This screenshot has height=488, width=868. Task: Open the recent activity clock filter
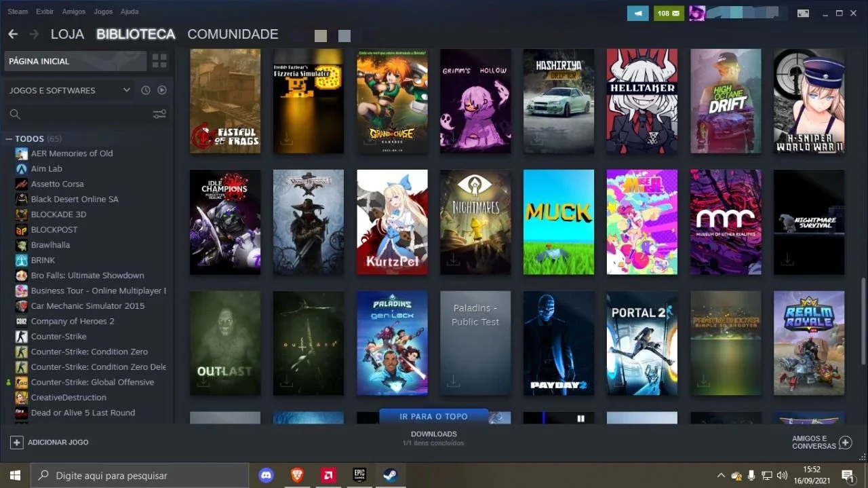pos(145,90)
